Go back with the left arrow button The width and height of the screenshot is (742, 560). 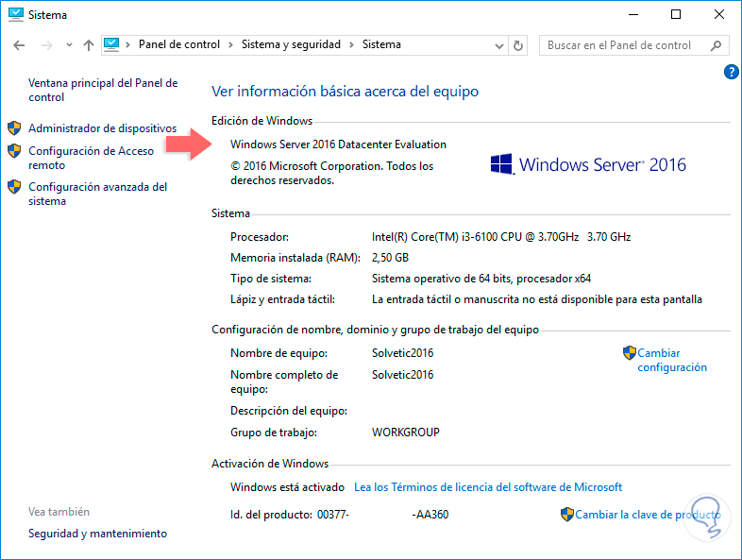click(x=19, y=45)
